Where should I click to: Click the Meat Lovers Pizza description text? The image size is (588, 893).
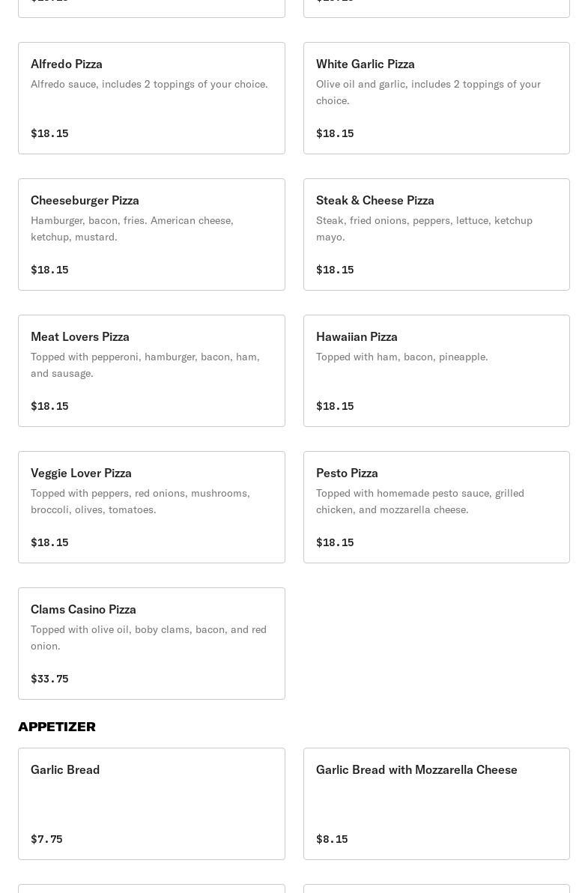[145, 365]
